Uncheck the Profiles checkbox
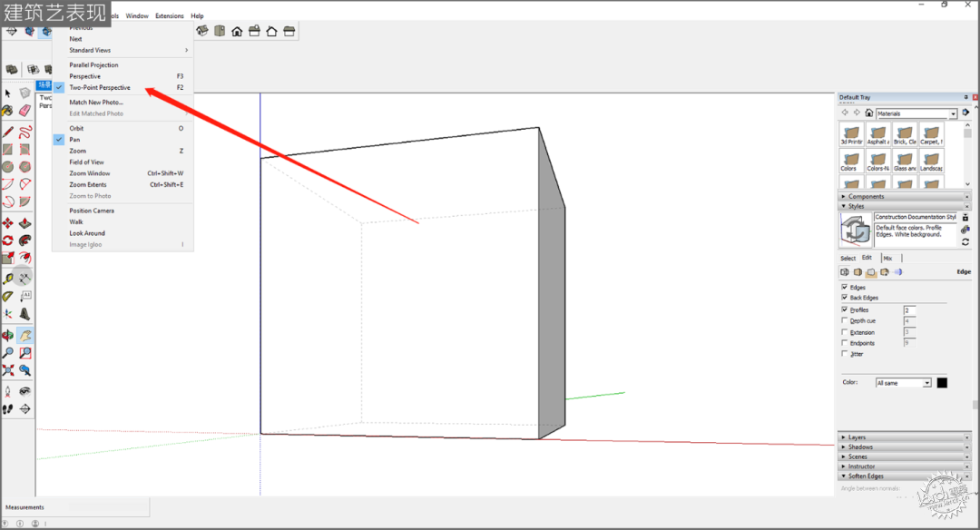The image size is (980, 530). pyautogui.click(x=845, y=309)
